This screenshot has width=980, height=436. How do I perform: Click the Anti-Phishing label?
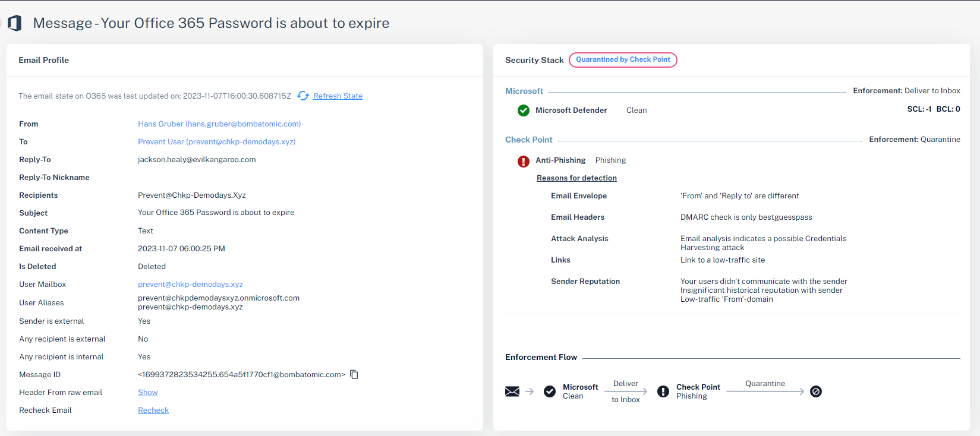tap(560, 160)
